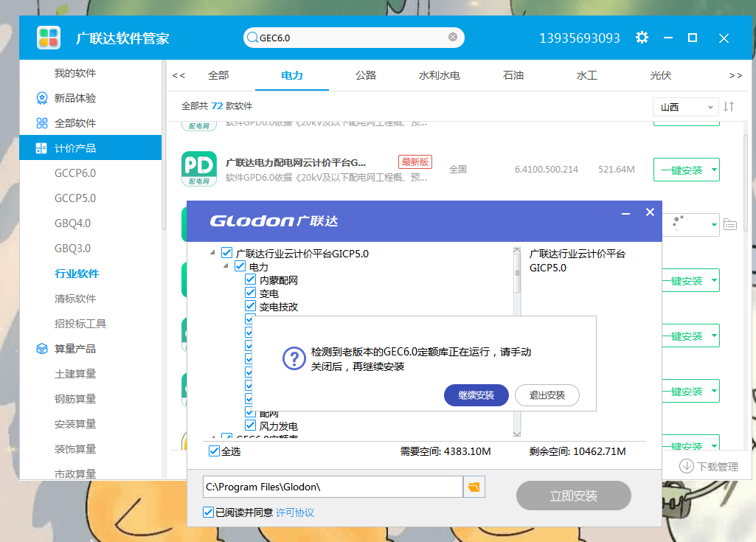The image size is (756, 542).
Task: Select GBQ4.0 in sidebar
Action: tap(73, 223)
